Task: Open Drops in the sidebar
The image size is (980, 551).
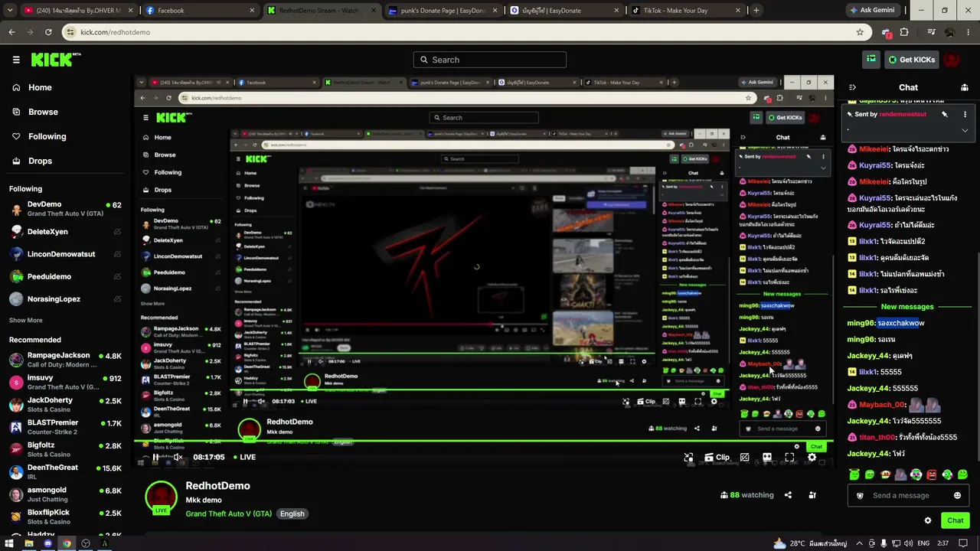Action: click(x=40, y=161)
